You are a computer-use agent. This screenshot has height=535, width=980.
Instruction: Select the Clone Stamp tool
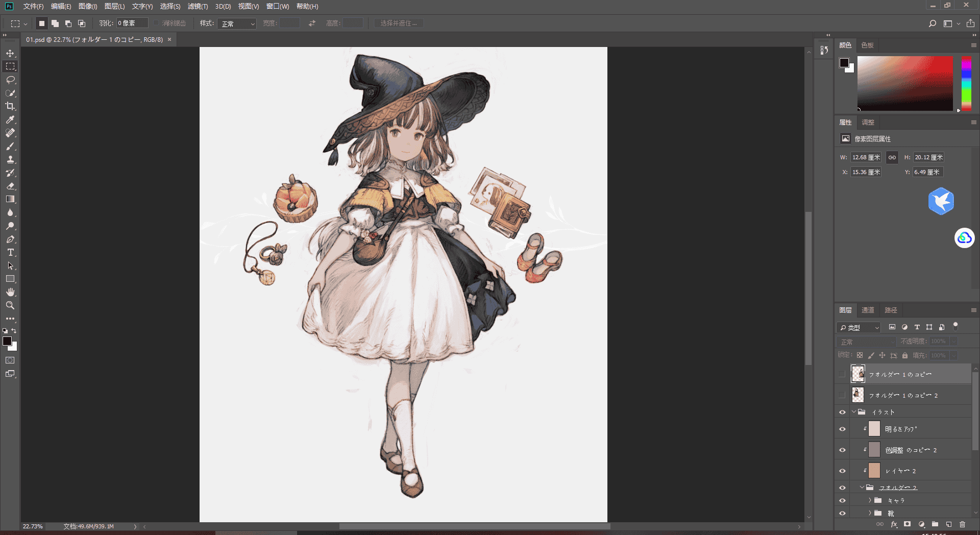(x=10, y=159)
